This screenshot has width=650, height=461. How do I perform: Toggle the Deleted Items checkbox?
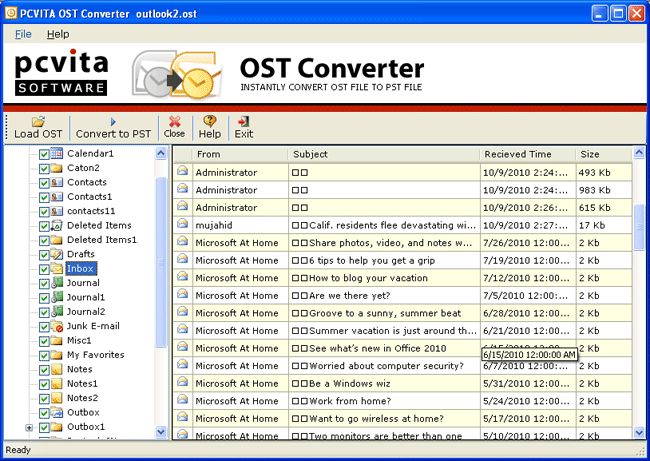(44, 226)
